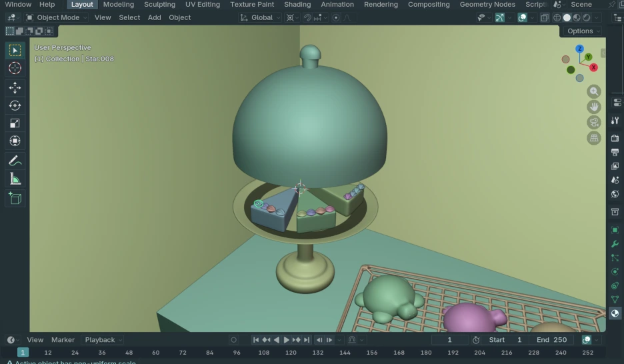Select the Select Box tool

pyautogui.click(x=15, y=51)
